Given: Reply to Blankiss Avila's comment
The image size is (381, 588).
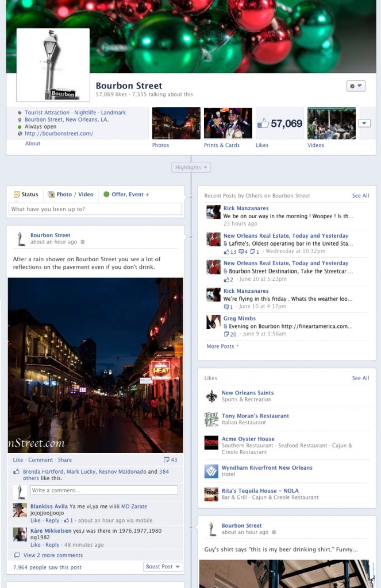Looking at the screenshot, I should (x=52, y=520).
